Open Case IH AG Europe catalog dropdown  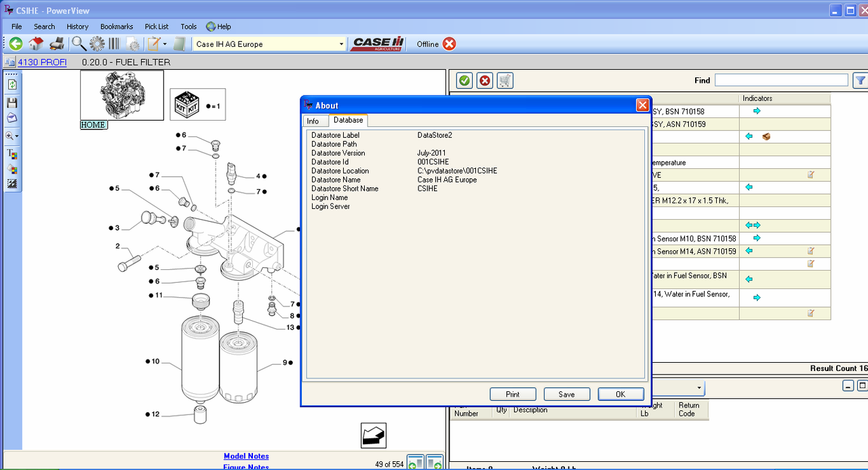tap(341, 44)
